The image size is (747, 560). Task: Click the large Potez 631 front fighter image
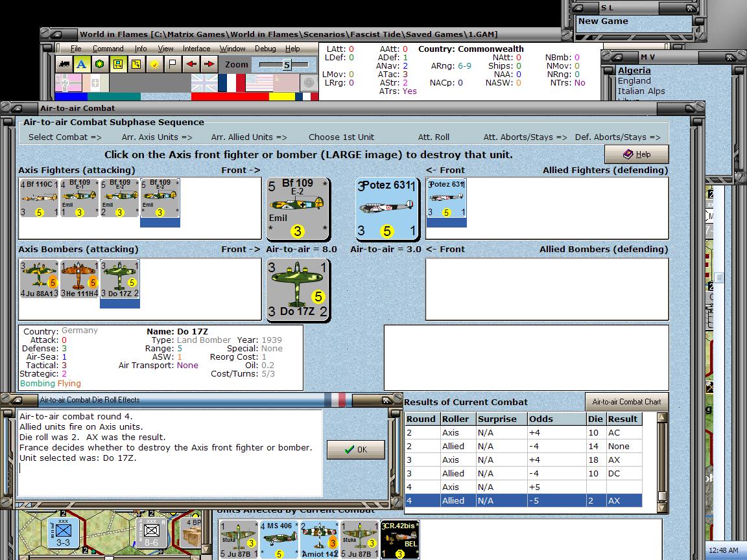click(388, 209)
